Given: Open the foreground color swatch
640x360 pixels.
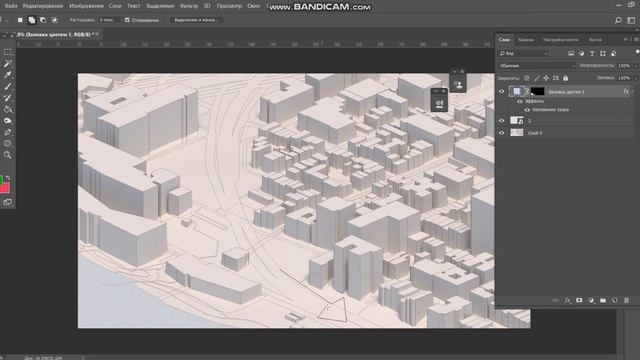Looking at the screenshot, I should click(x=1, y=180).
